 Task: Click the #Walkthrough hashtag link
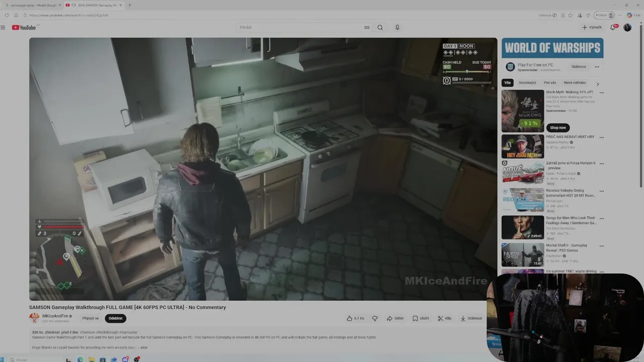click(108, 332)
